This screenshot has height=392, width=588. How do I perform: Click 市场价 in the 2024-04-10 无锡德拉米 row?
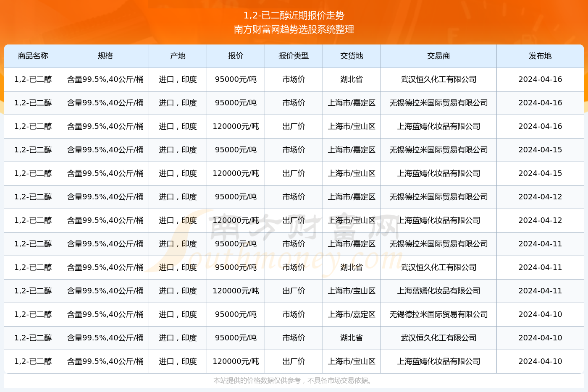[294, 314]
